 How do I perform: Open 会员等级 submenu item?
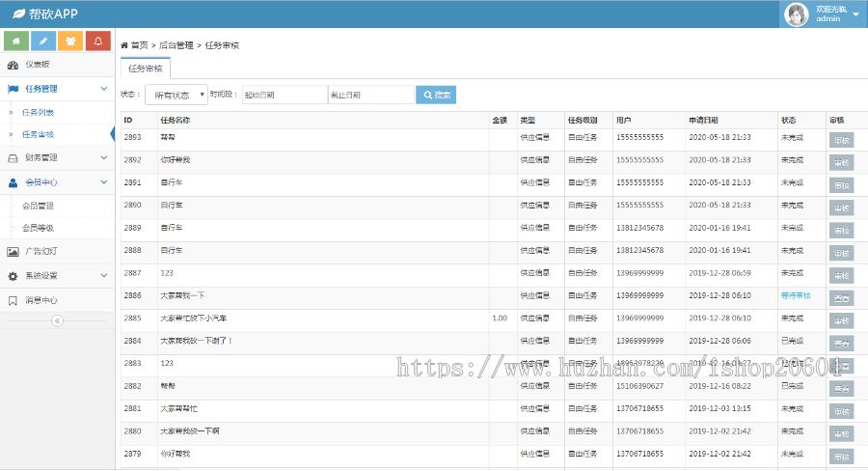[38, 228]
